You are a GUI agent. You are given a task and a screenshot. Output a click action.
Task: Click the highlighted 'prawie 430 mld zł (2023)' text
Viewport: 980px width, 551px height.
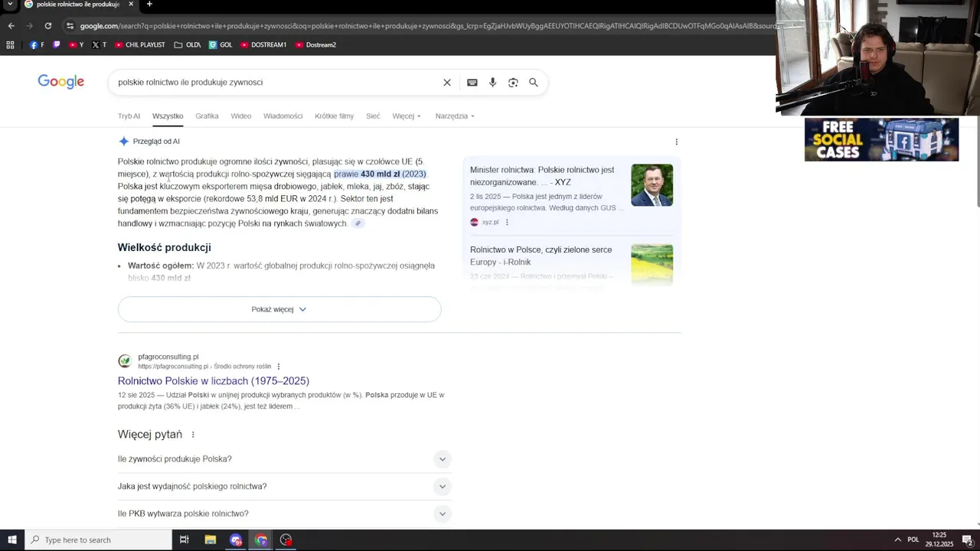pos(380,174)
